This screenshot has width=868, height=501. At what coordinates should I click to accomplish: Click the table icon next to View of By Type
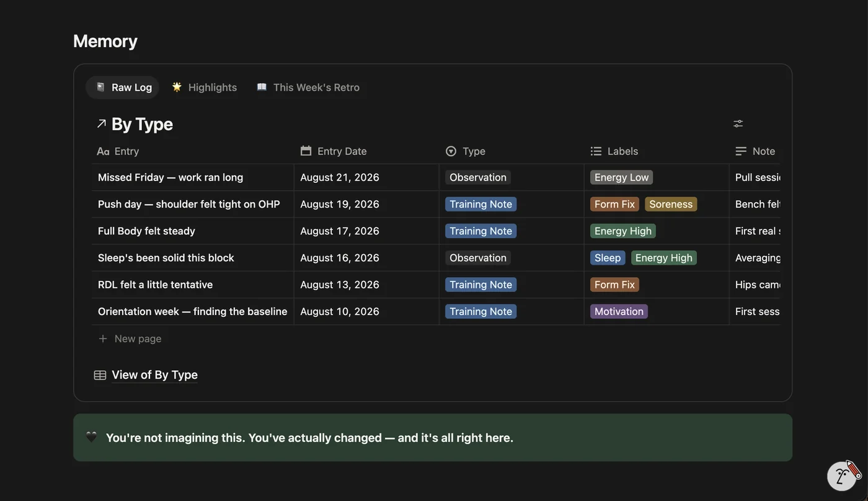(100, 375)
